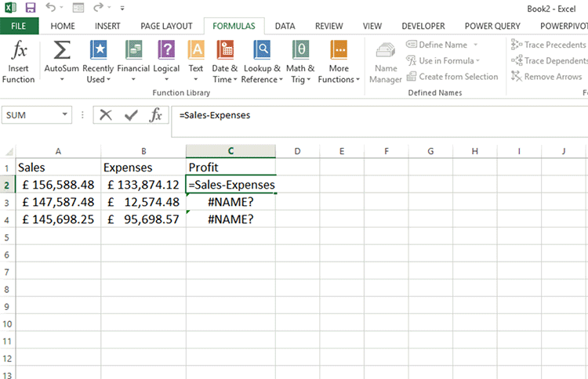The height and width of the screenshot is (379, 588).
Task: Select cell C3 showing #NAME? error
Action: (230, 202)
